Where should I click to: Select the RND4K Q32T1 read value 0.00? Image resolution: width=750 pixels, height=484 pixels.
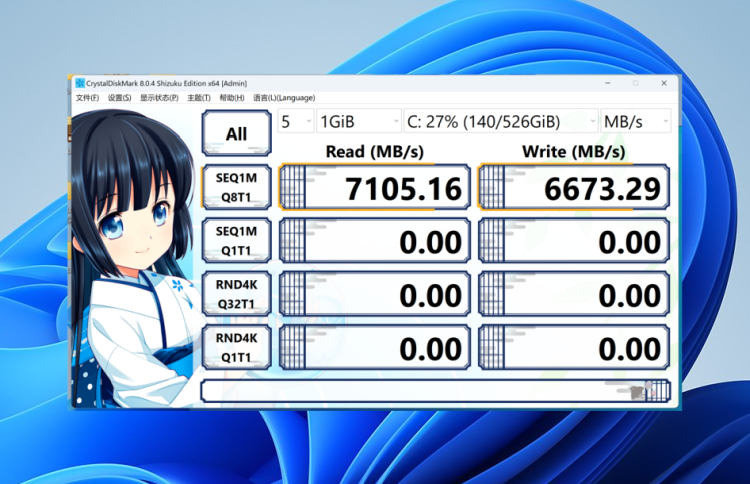375,294
